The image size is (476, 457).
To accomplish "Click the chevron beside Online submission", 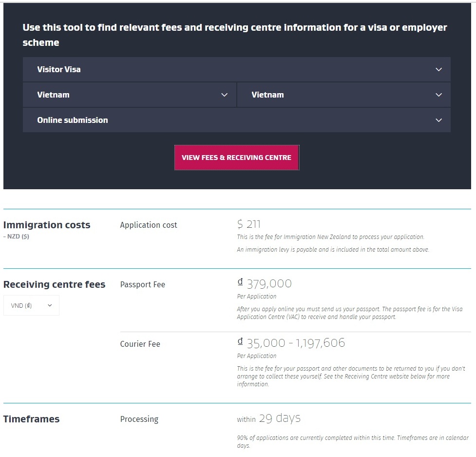I will (438, 120).
